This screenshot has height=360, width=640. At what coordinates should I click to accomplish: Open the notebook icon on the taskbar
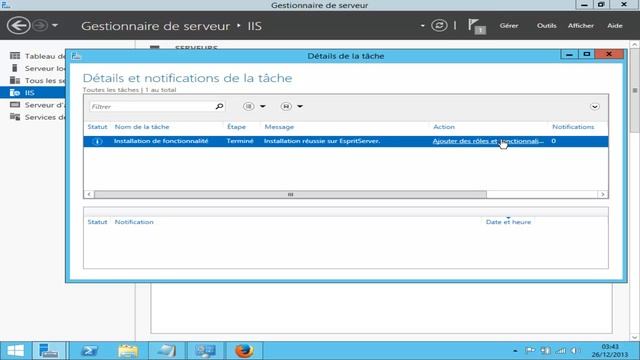click(167, 351)
